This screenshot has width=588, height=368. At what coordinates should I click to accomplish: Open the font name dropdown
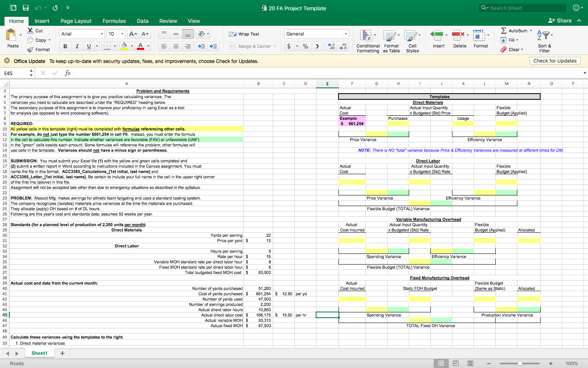(x=101, y=34)
